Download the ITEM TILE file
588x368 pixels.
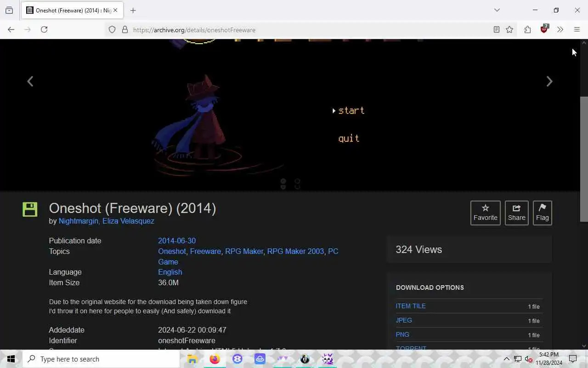411,306
